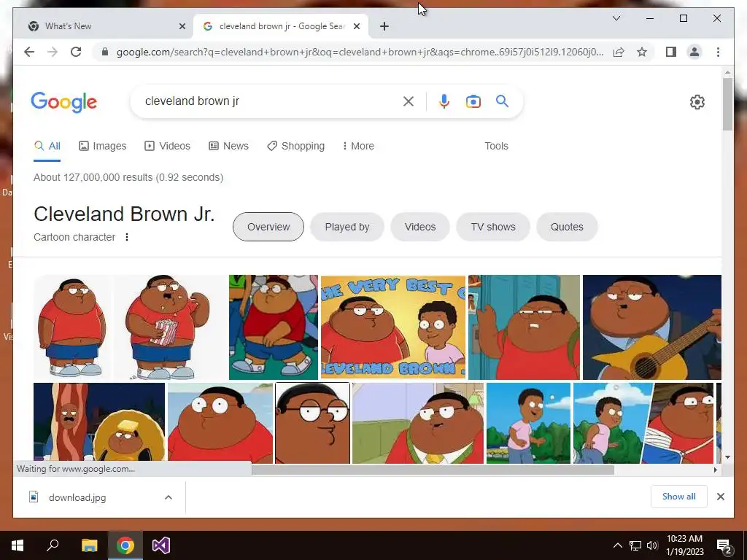Switch to Shopping results
The image size is (747, 560).
[x=296, y=146]
